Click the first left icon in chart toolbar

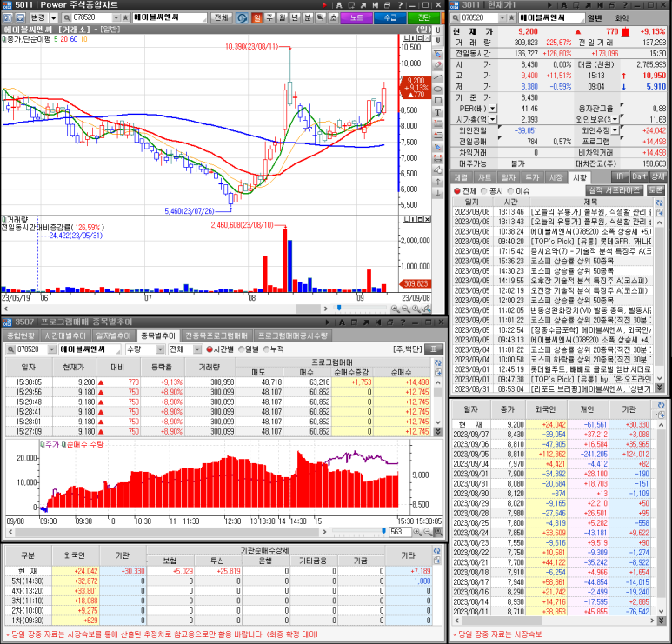(7, 17)
